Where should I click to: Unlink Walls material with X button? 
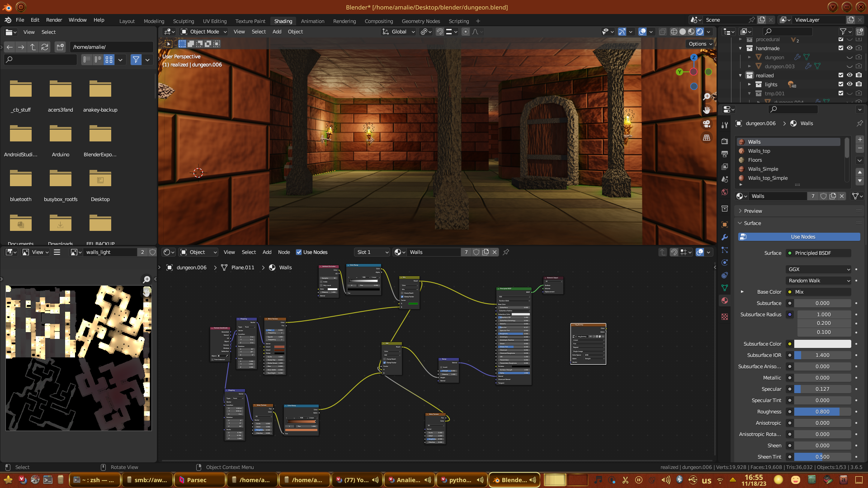tap(495, 252)
